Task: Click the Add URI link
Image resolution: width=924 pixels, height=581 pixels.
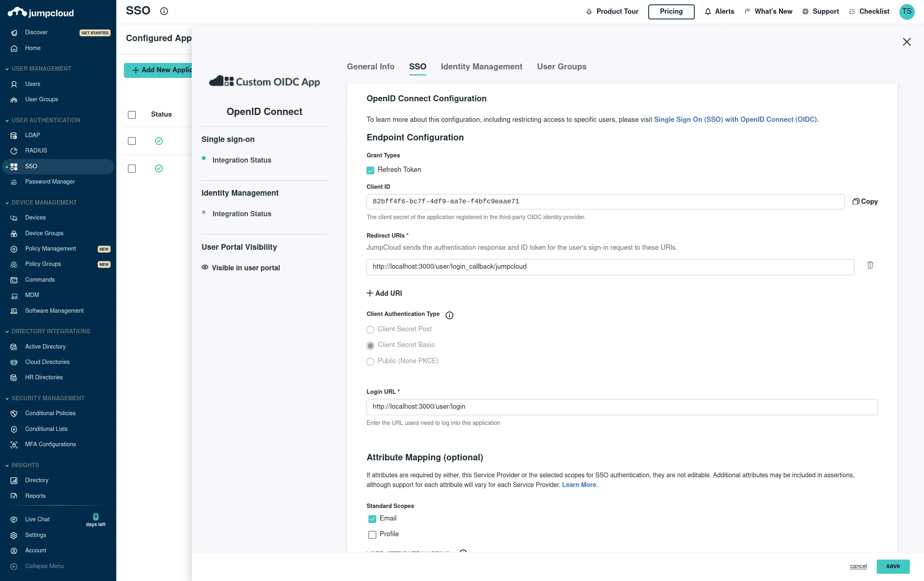Action: coord(384,293)
